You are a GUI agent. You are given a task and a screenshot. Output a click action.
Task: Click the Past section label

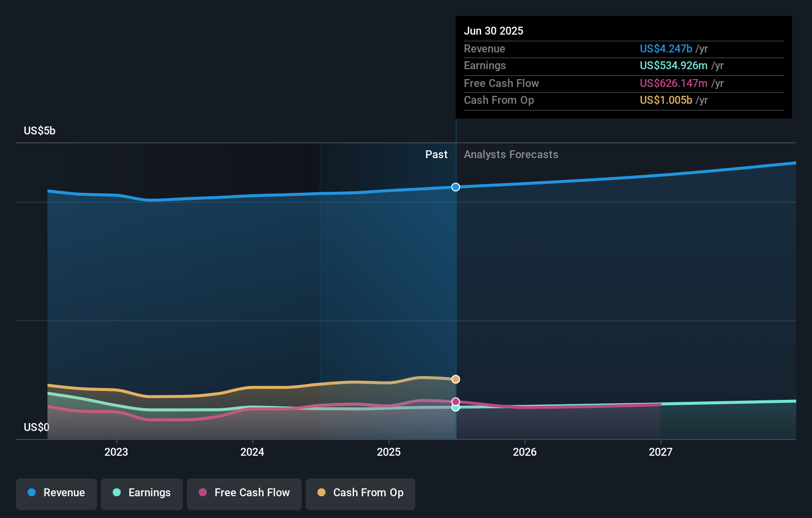pyautogui.click(x=436, y=154)
